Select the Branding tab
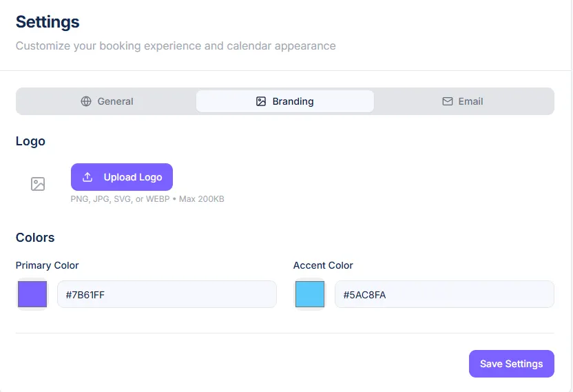This screenshot has height=392, width=573. click(285, 101)
